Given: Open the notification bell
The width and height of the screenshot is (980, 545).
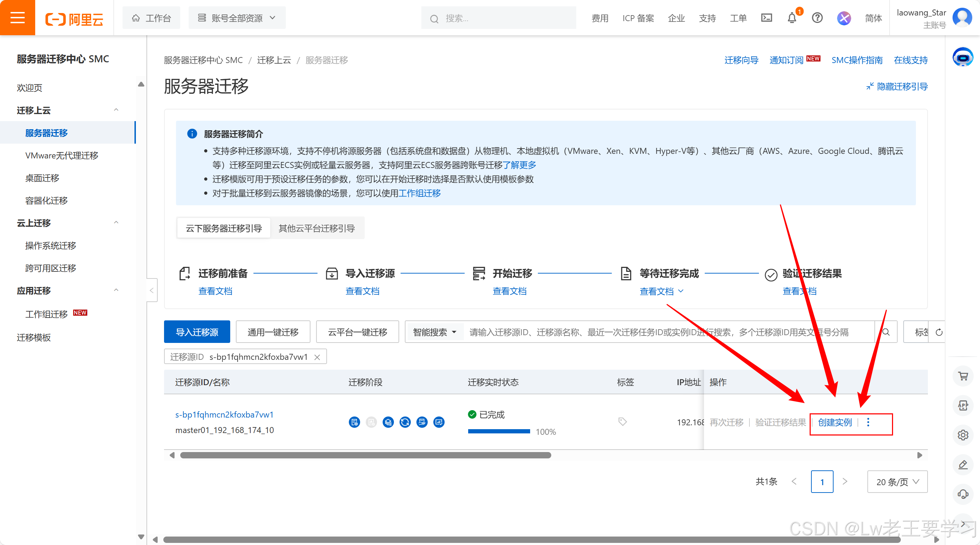Looking at the screenshot, I should tap(792, 18).
